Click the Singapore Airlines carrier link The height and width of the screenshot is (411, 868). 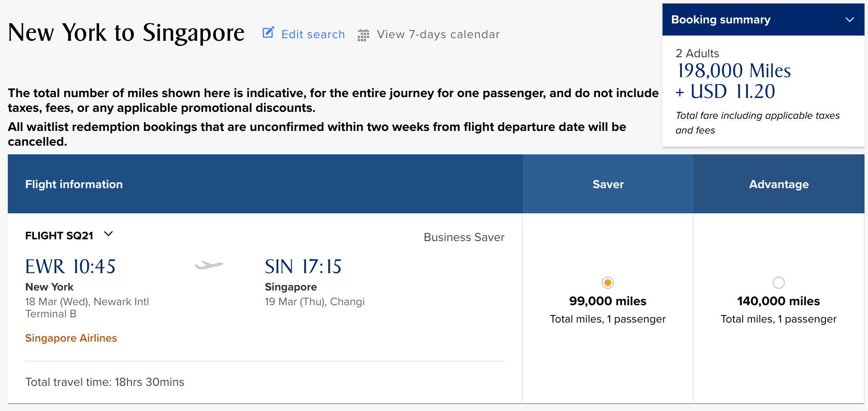pyautogui.click(x=71, y=338)
